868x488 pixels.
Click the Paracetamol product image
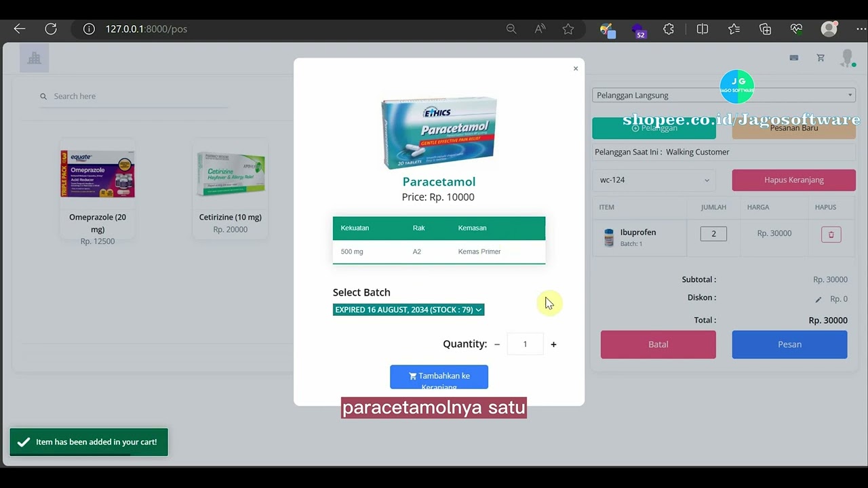point(439,133)
